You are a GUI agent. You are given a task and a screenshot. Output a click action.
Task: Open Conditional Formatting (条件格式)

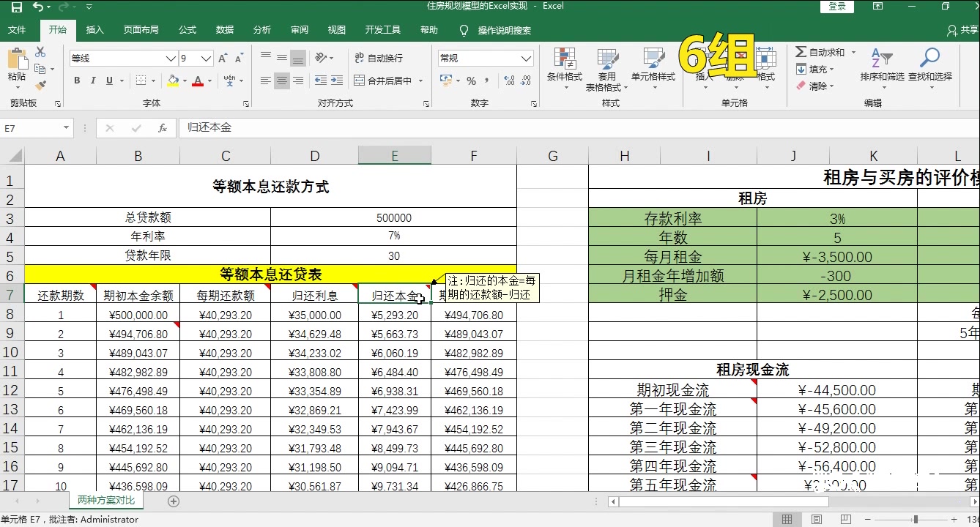point(565,69)
